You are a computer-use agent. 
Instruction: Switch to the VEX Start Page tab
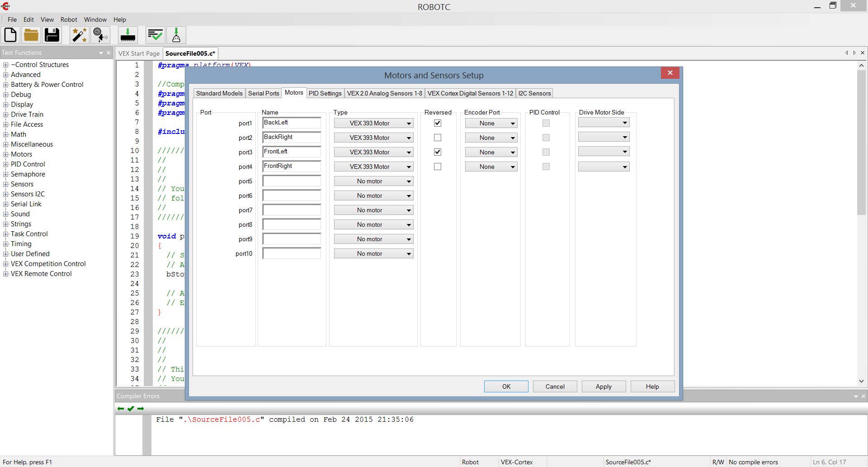[x=139, y=53]
